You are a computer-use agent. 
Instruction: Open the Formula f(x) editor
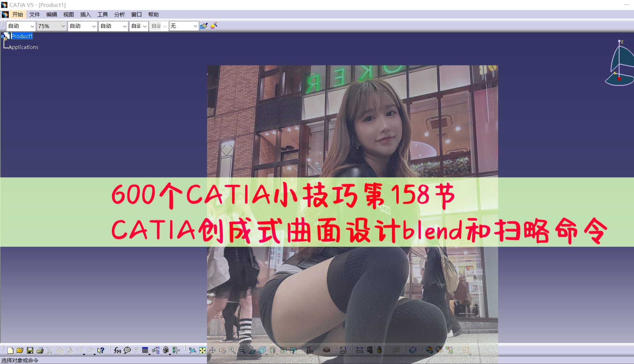click(x=117, y=350)
